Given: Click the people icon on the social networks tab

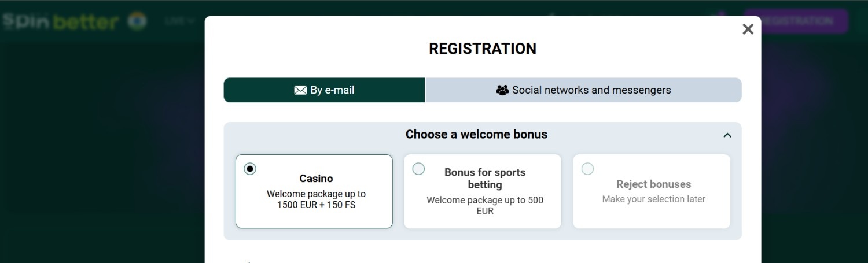Looking at the screenshot, I should click(x=502, y=90).
